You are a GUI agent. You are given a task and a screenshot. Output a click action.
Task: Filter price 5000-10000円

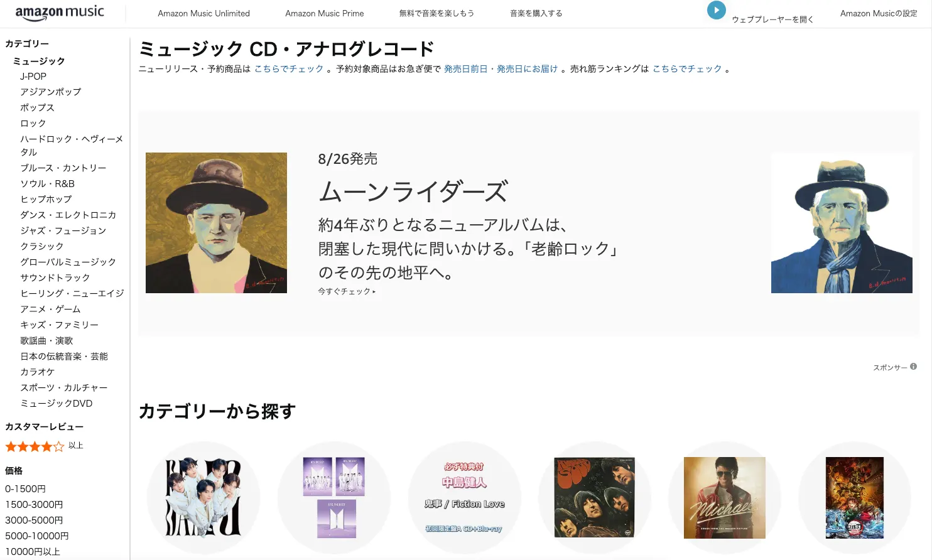(36, 536)
